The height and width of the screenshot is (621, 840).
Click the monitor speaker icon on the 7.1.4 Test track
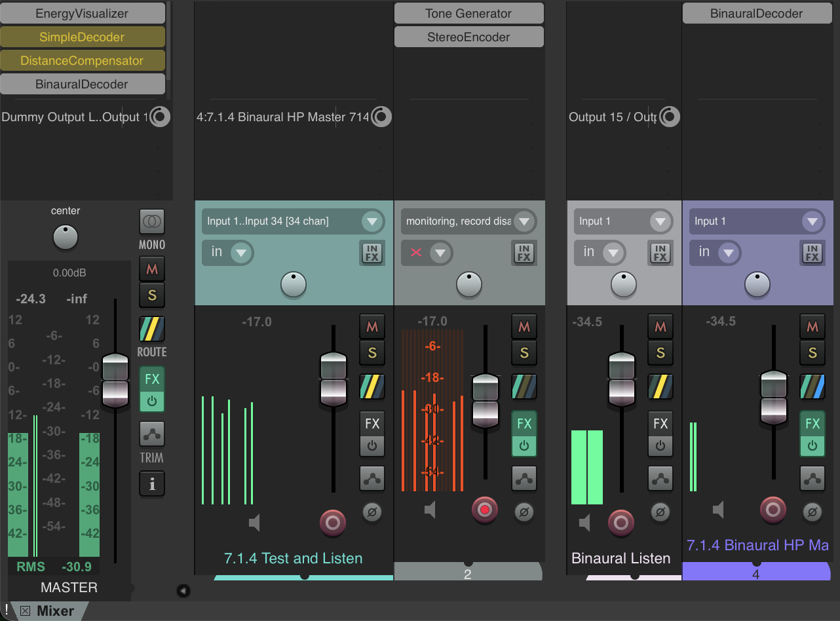[x=255, y=523]
